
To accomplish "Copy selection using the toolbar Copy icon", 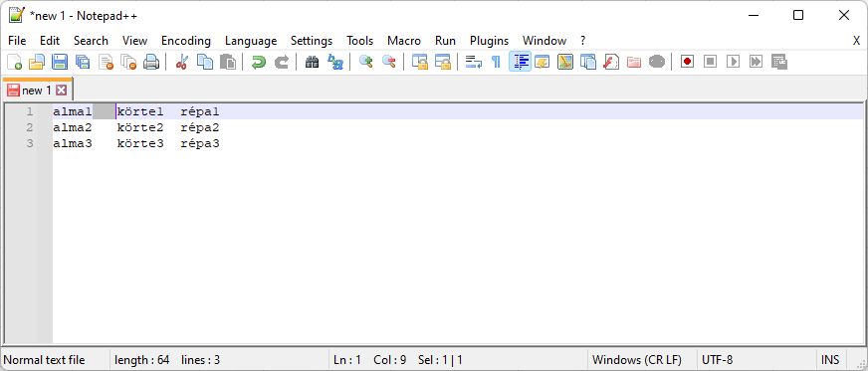I will [x=205, y=62].
